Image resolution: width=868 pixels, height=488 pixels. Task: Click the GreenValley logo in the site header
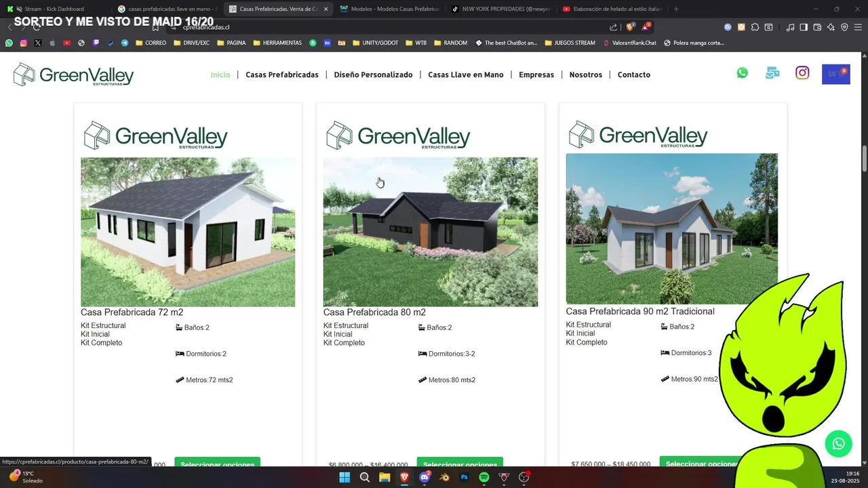[x=73, y=75]
